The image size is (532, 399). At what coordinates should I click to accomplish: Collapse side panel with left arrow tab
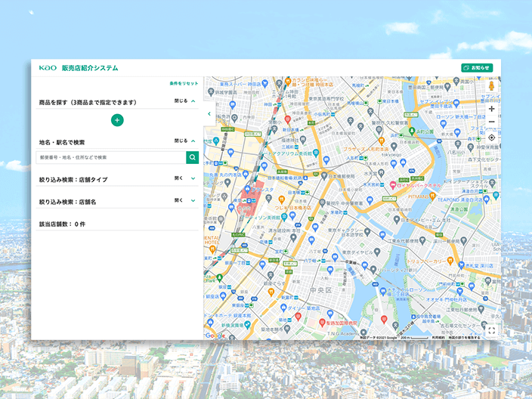click(x=209, y=114)
